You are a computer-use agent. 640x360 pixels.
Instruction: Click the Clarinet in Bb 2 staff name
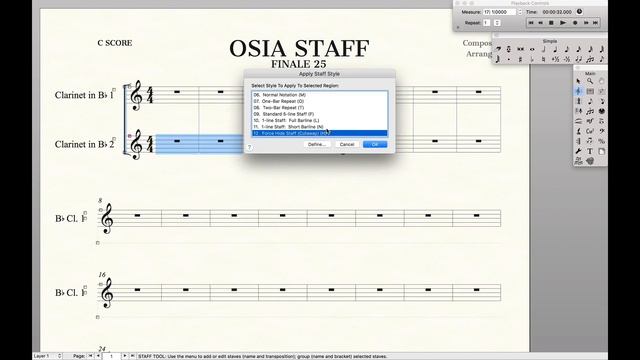[x=84, y=144]
